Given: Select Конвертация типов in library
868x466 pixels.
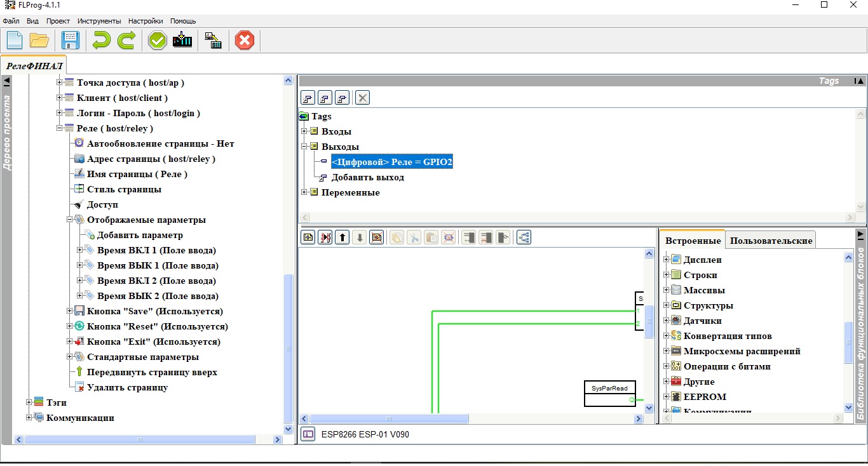Looking at the screenshot, I should pos(728,336).
